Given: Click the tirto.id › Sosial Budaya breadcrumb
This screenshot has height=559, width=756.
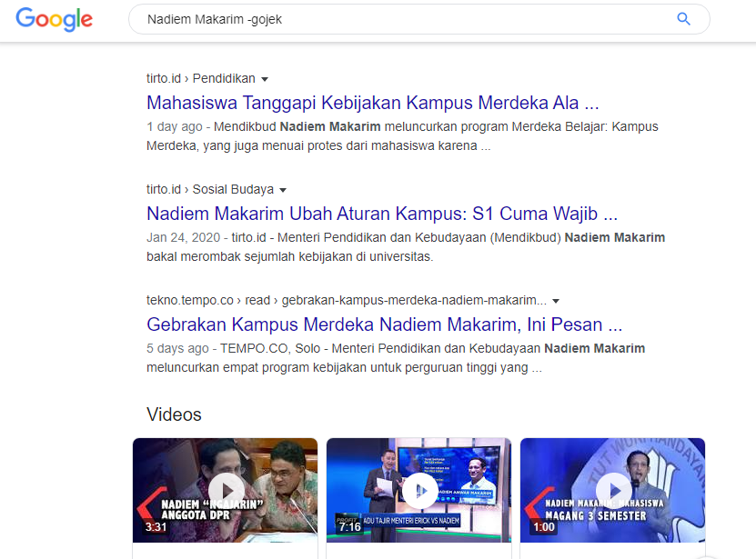Looking at the screenshot, I should pyautogui.click(x=209, y=190).
